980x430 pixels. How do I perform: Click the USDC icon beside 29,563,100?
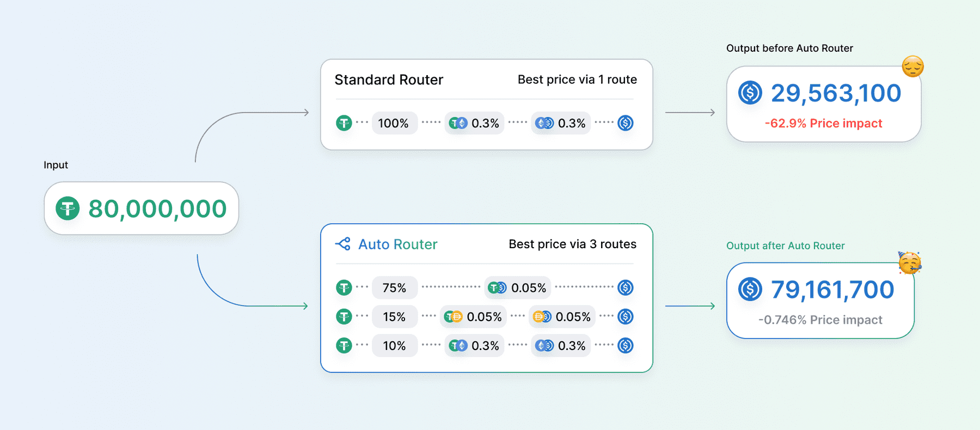[750, 93]
